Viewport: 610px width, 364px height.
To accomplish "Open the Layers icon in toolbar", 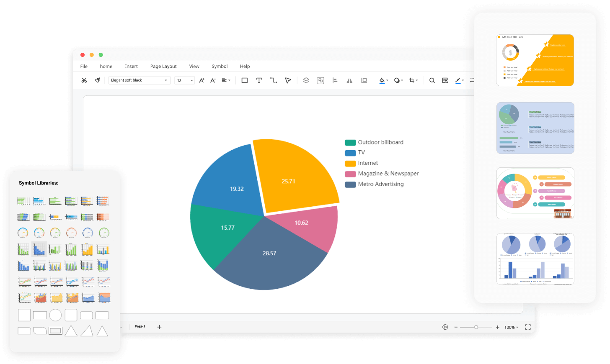I will pyautogui.click(x=306, y=80).
